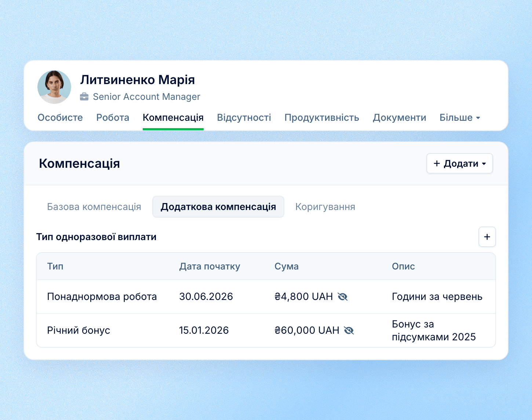Click the Опис column header

tap(403, 266)
